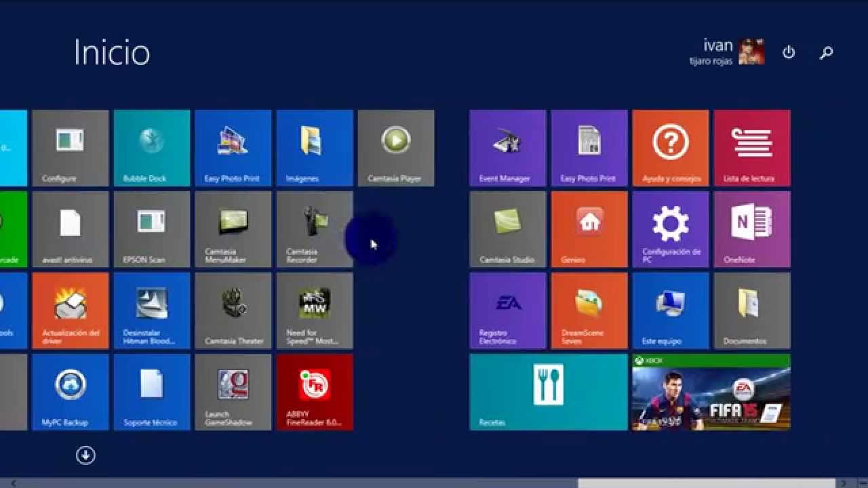This screenshot has height=488, width=868.
Task: Open the Actualización del driver tile
Action: tap(71, 310)
